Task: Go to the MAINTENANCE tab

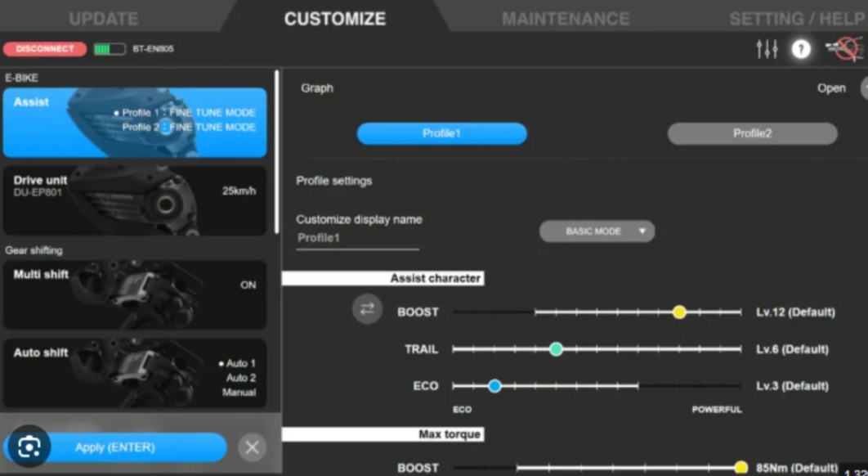Action: 566,18
